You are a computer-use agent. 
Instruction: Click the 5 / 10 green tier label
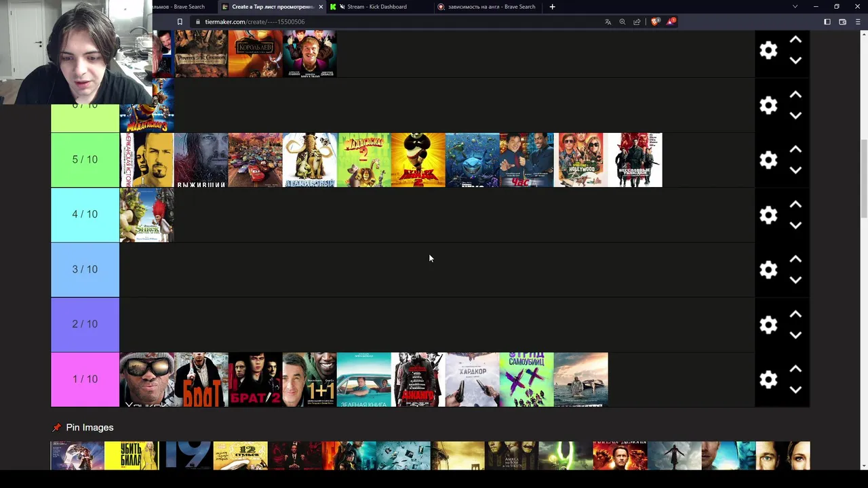pos(85,160)
